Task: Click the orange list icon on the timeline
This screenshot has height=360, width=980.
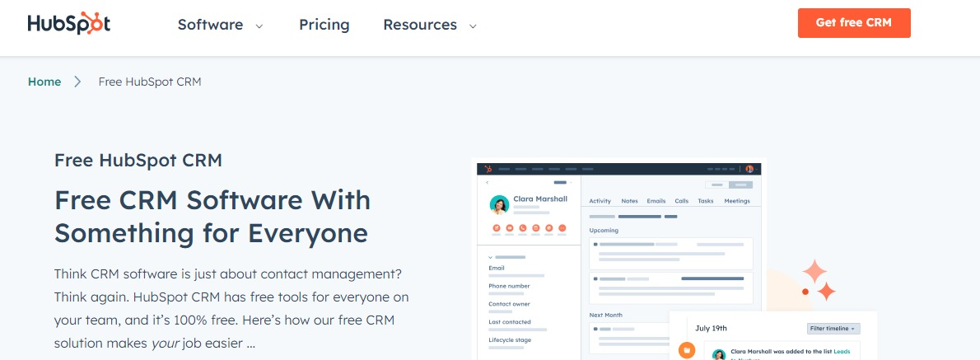Action: click(686, 352)
